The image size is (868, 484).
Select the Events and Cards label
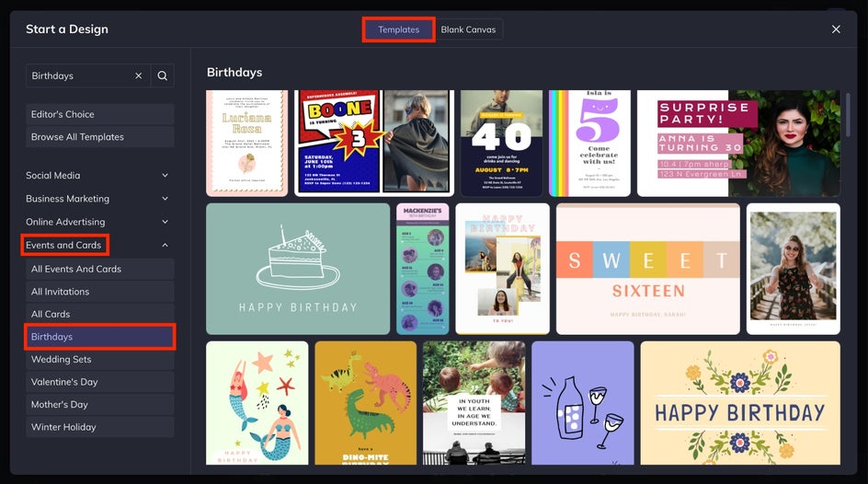click(63, 245)
